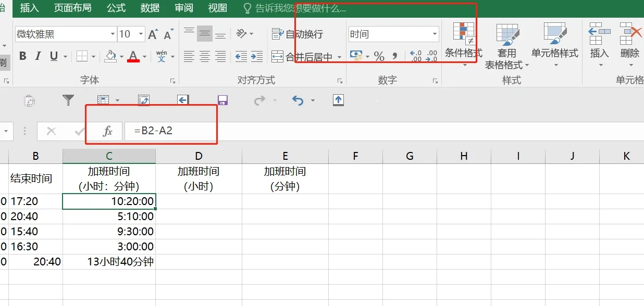Image resolution: width=644 pixels, height=306 pixels.
Task: Set middle vertical alignment
Action: pyautogui.click(x=205, y=34)
